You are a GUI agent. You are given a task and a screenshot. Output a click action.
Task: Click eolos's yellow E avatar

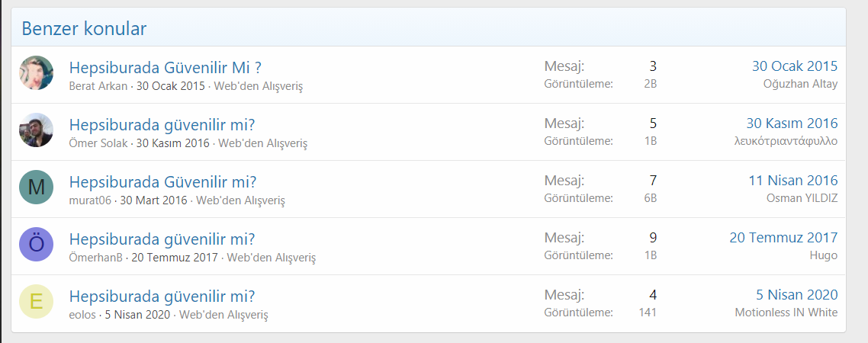point(36,302)
